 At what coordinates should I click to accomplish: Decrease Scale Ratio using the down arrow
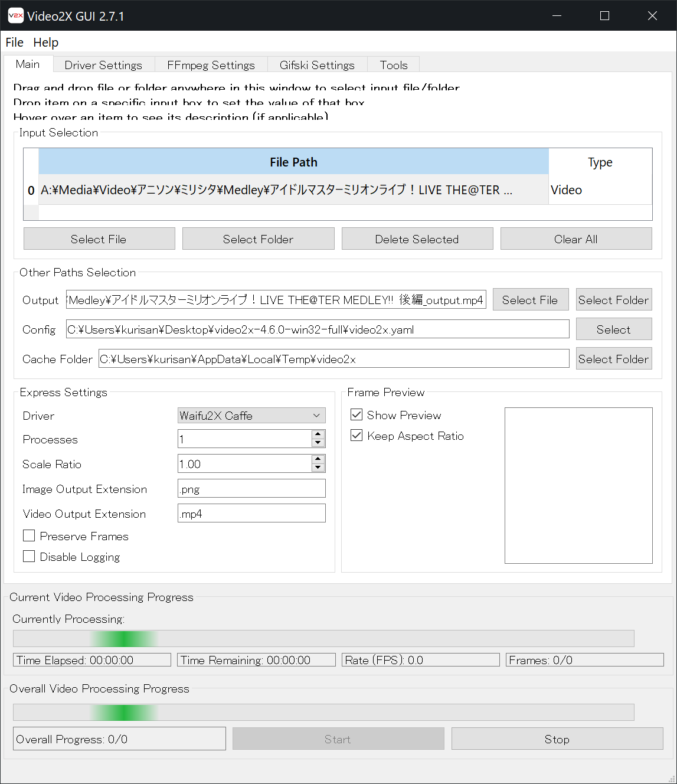click(x=318, y=468)
